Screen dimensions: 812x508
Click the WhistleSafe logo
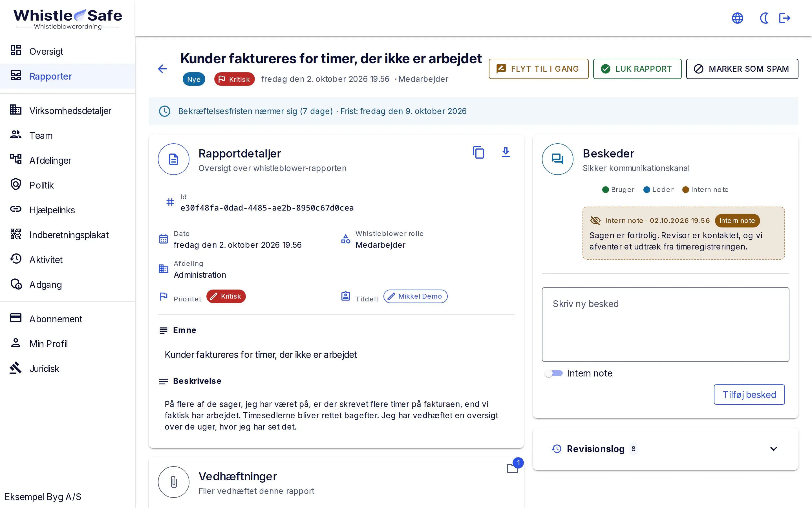point(68,19)
